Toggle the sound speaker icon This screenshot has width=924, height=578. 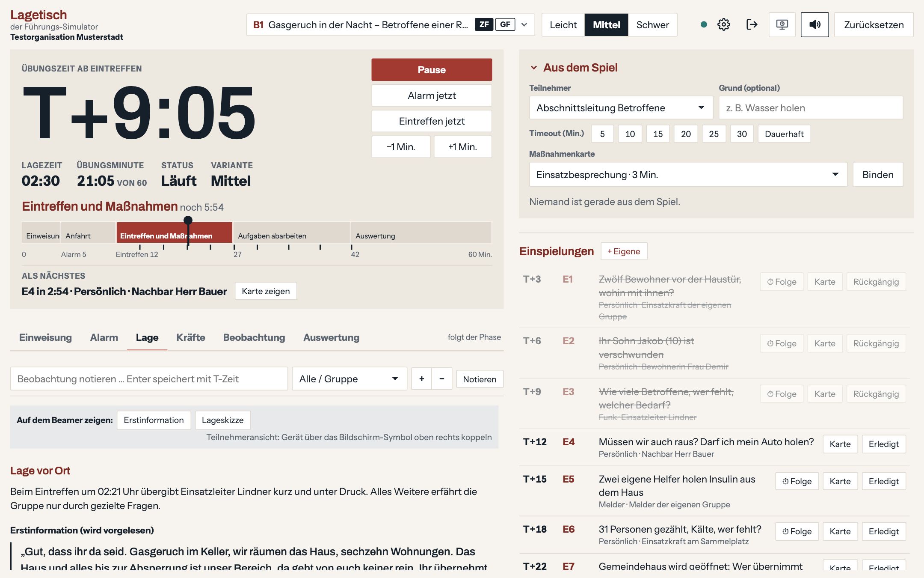click(814, 24)
